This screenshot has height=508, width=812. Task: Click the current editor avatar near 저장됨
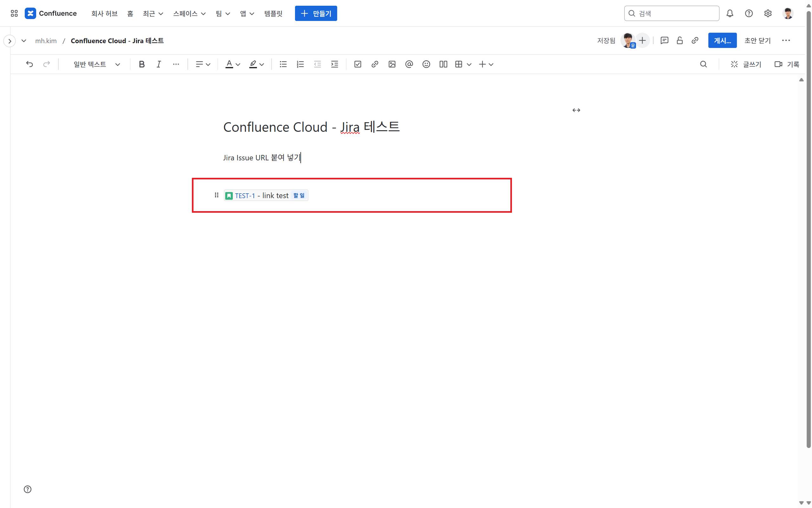click(628, 41)
